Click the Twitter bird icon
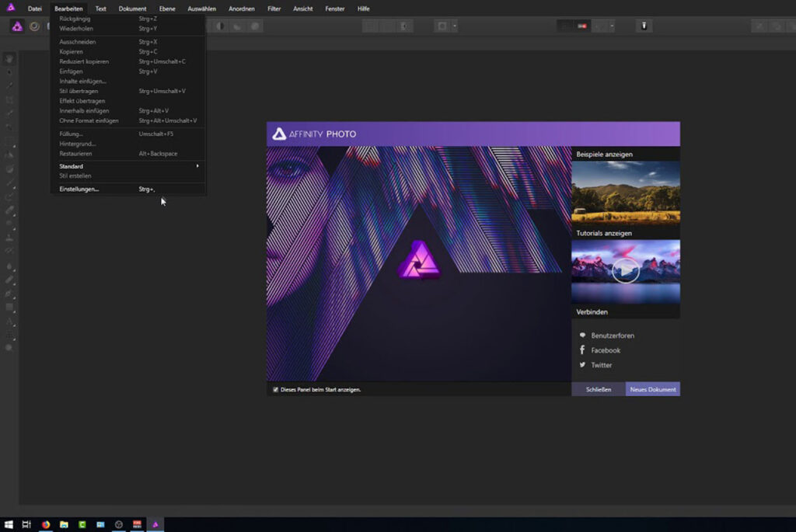Screen dimensions: 796x532 coord(582,365)
